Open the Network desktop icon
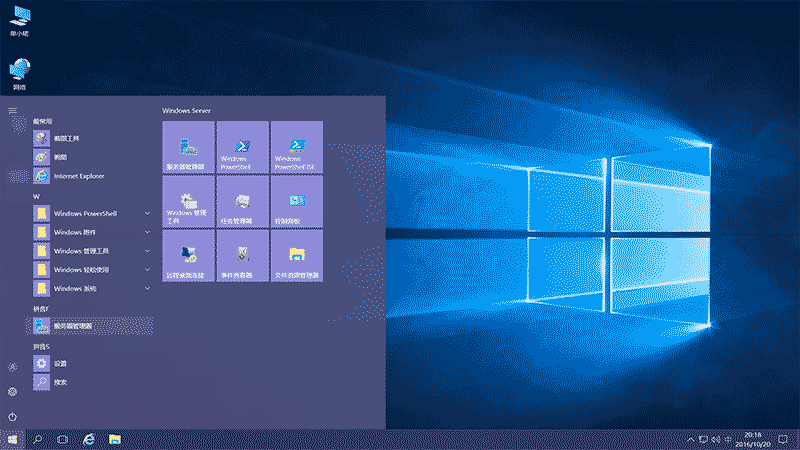Screen dimensions: 800x450 click(x=19, y=74)
